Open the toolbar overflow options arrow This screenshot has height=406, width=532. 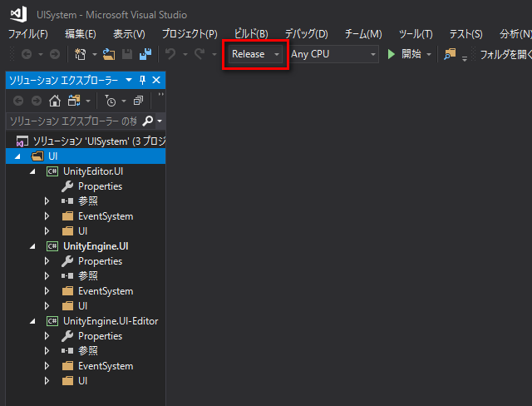point(465,59)
